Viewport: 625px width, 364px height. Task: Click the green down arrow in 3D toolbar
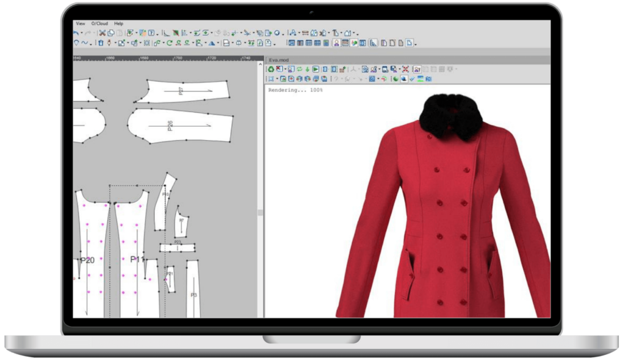pyautogui.click(x=307, y=70)
